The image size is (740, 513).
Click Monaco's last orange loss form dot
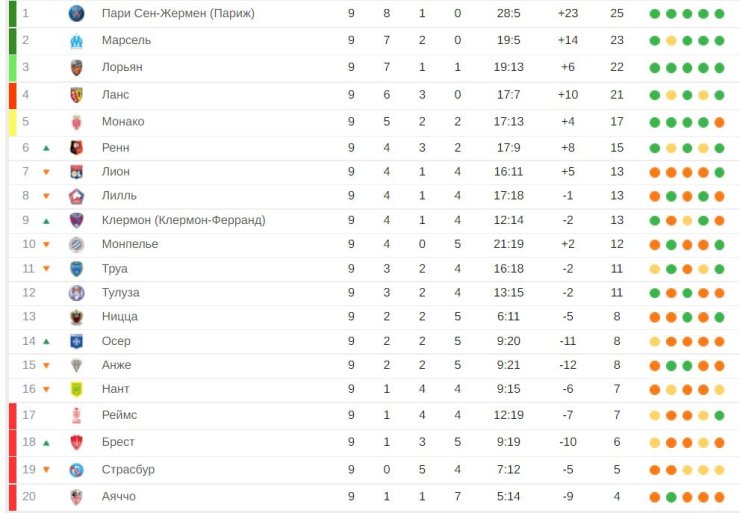719,122
